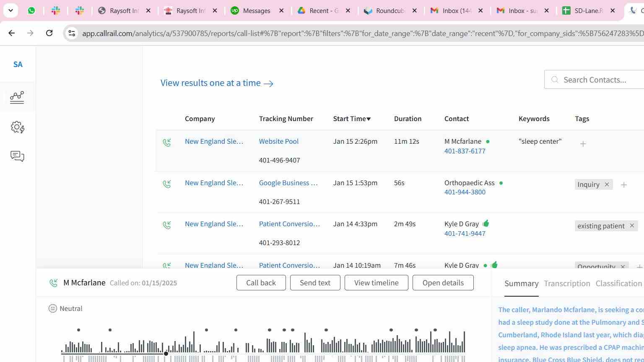Viewport: 644px width, 362px height.
Task: Open the Summary tab
Action: click(x=521, y=284)
